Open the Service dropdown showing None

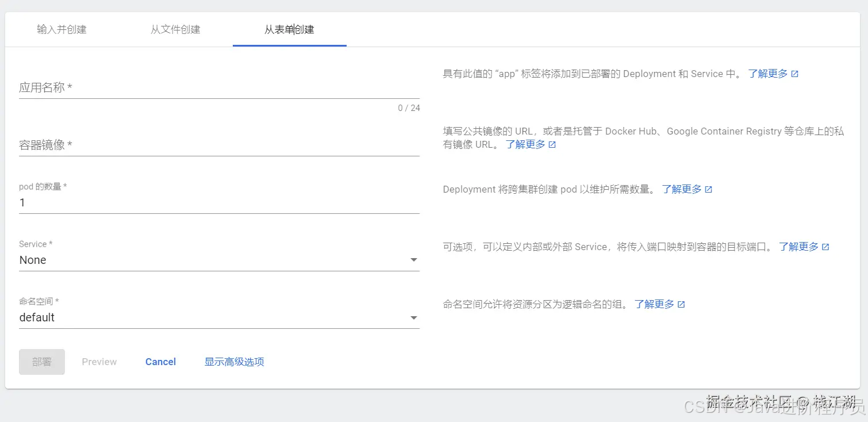click(218, 260)
